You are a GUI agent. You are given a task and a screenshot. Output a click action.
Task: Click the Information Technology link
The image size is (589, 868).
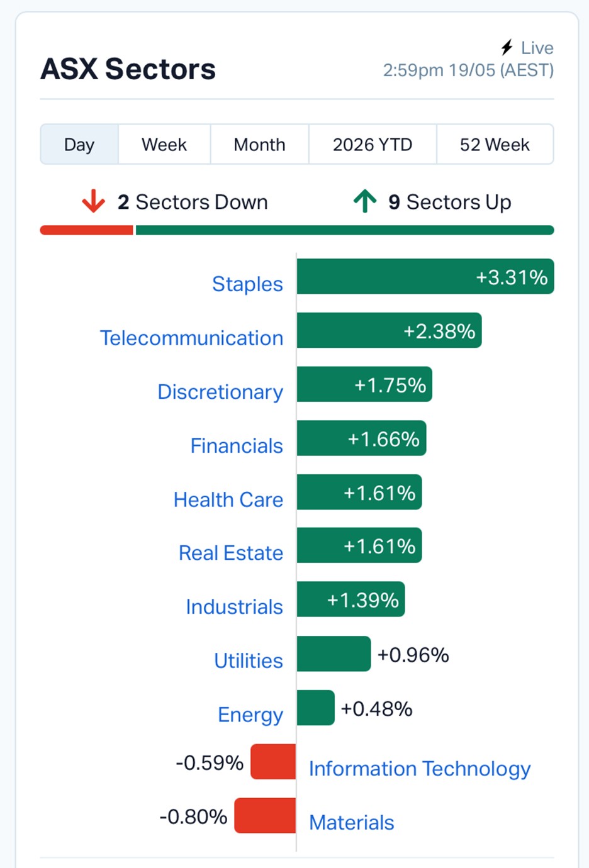tap(420, 769)
